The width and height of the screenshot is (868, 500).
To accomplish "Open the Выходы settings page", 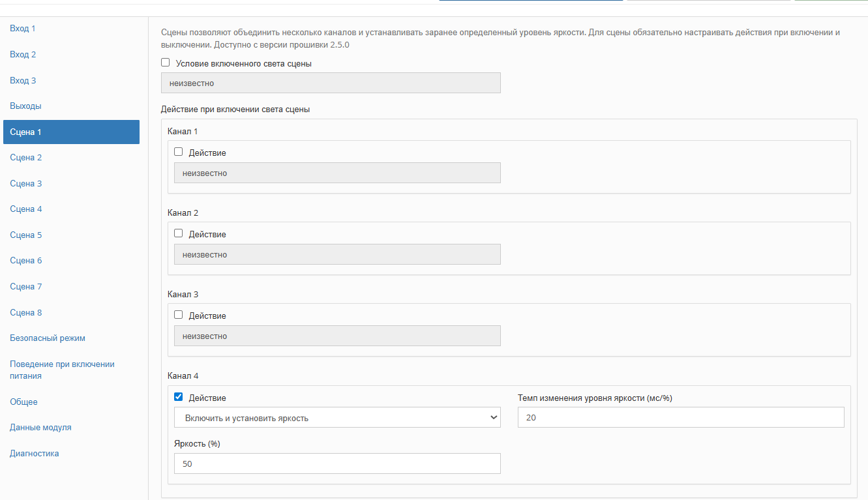I will pyautogui.click(x=26, y=106).
